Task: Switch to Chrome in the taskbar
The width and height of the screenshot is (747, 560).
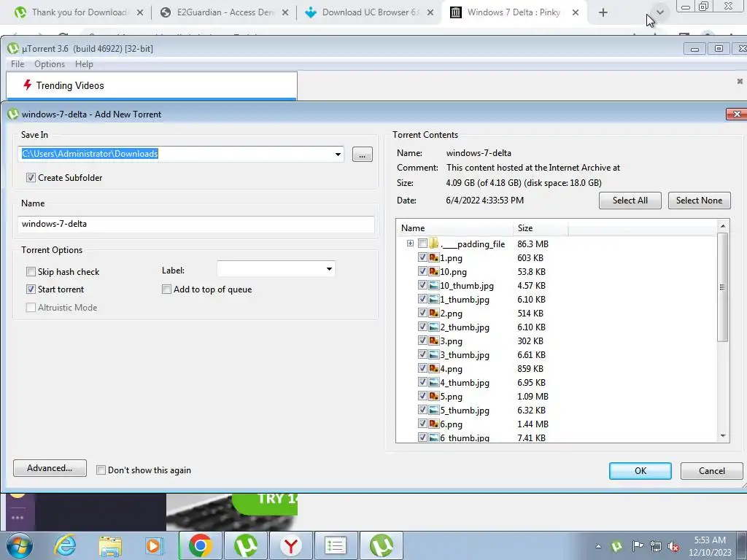Action: pyautogui.click(x=200, y=545)
